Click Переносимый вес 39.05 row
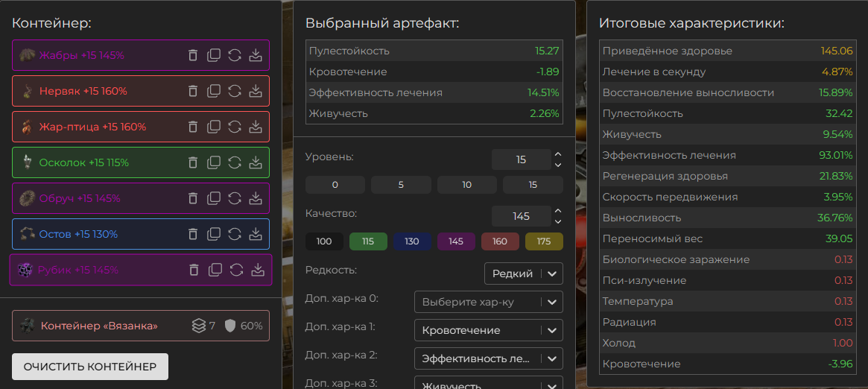 [x=727, y=239]
